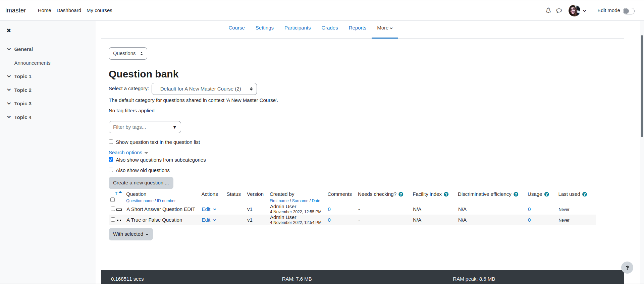Open help for Last used column
Viewport: 644px width, 284px height.
tap(585, 194)
